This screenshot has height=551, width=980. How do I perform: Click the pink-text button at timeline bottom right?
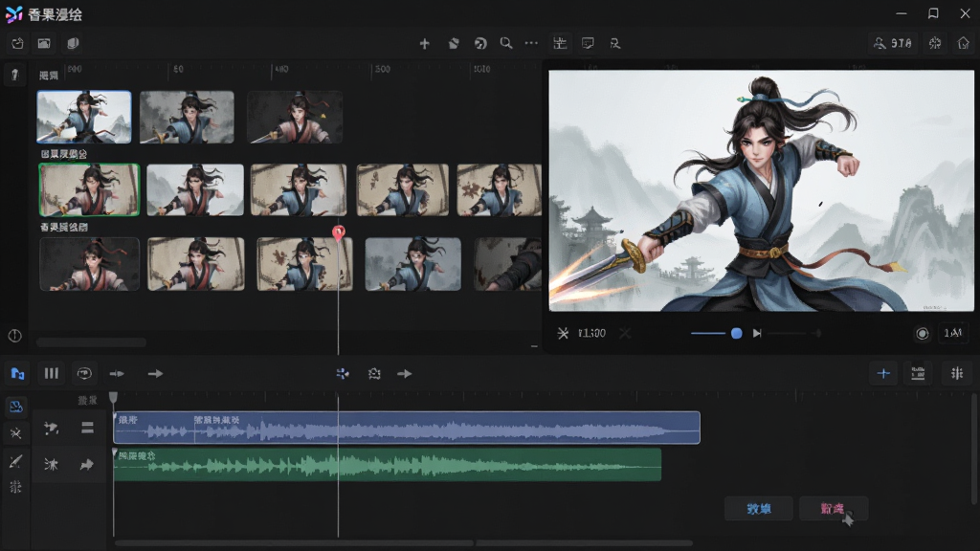tap(834, 509)
